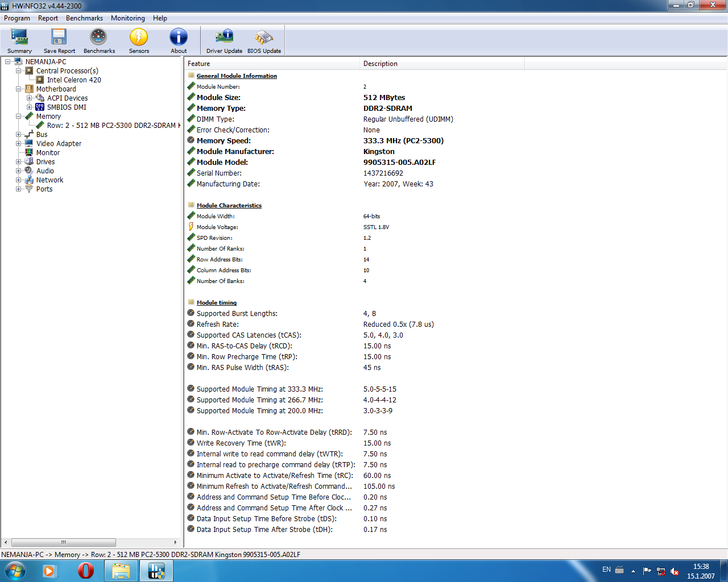Open the Program menu

(17, 18)
